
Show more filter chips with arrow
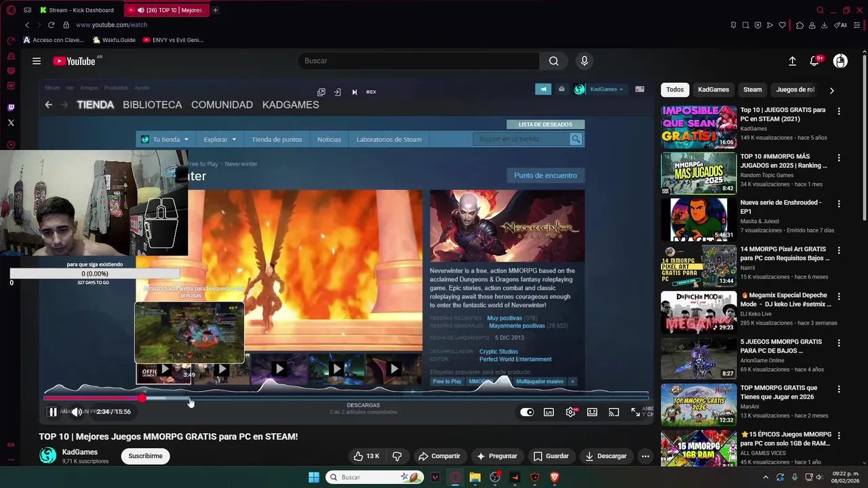point(831,89)
